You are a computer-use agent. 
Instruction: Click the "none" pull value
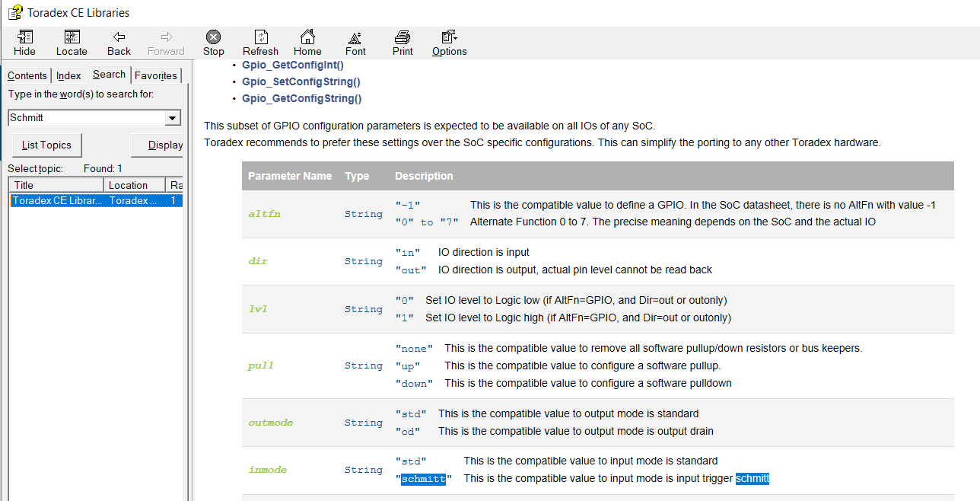click(x=414, y=349)
